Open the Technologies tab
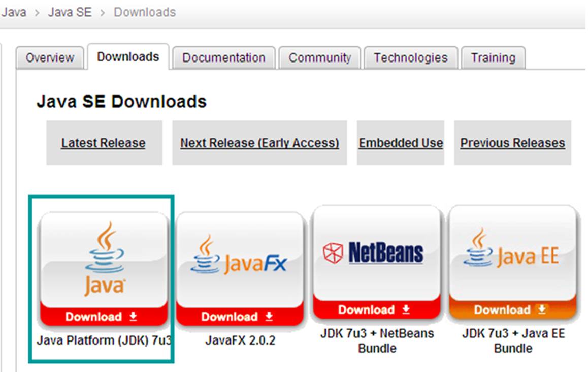Image resolution: width=588 pixels, height=372 pixels. pos(411,58)
